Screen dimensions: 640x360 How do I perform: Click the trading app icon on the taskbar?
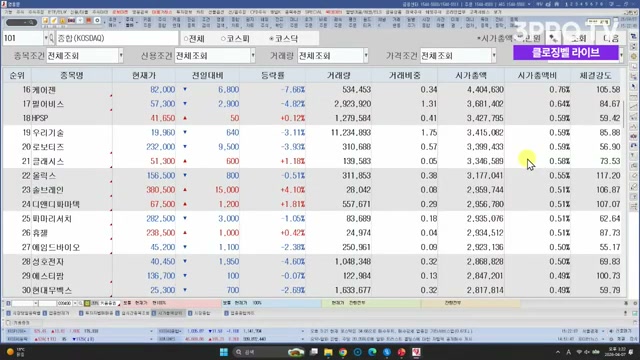click(416, 352)
